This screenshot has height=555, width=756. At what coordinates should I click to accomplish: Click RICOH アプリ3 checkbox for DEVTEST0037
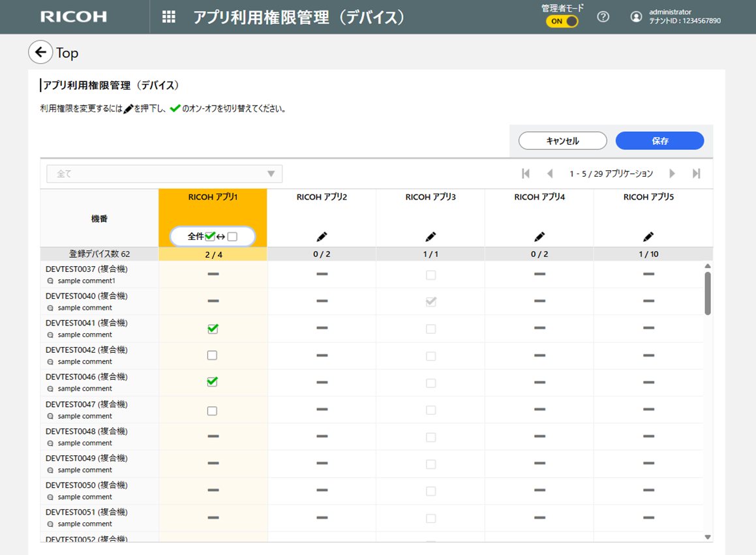[431, 275]
